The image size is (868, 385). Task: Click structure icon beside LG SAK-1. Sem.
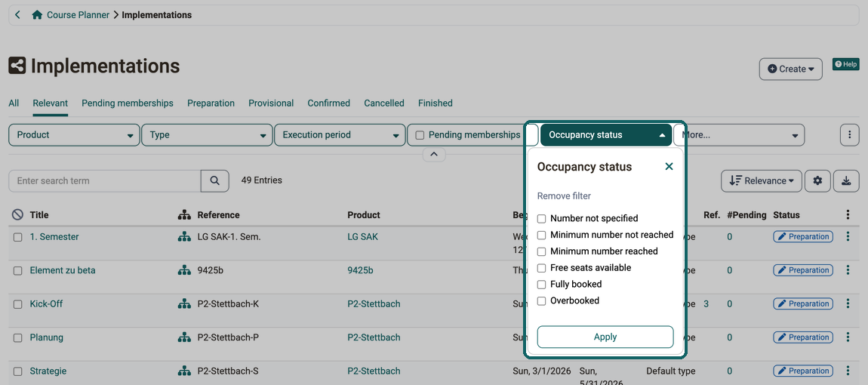coord(183,237)
